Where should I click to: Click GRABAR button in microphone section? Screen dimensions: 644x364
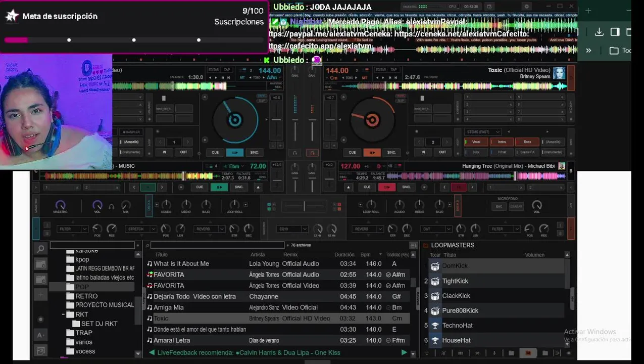coord(516,206)
